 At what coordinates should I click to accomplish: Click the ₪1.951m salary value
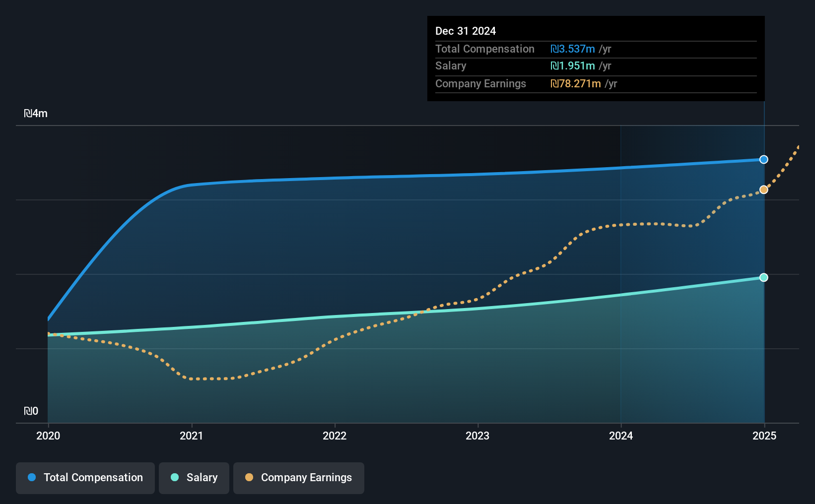[573, 65]
